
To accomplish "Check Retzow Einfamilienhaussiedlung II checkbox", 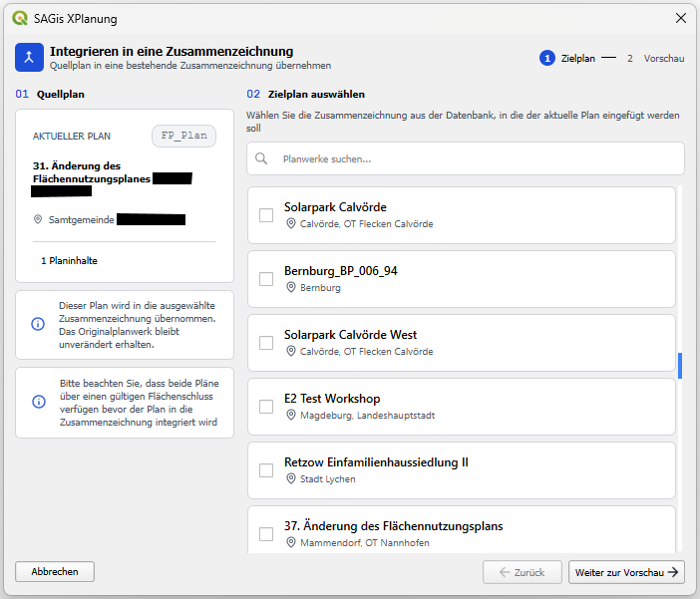I will coord(266,470).
